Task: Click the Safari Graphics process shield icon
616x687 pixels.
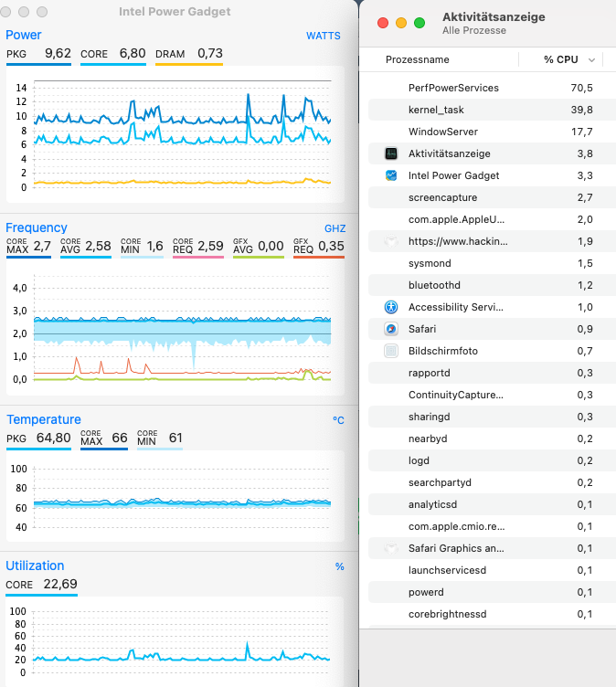Action: pos(390,548)
